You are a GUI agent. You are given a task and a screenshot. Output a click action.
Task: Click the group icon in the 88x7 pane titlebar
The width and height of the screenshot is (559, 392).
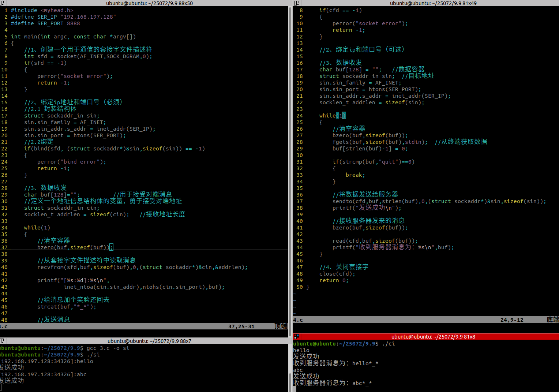click(x=2, y=341)
